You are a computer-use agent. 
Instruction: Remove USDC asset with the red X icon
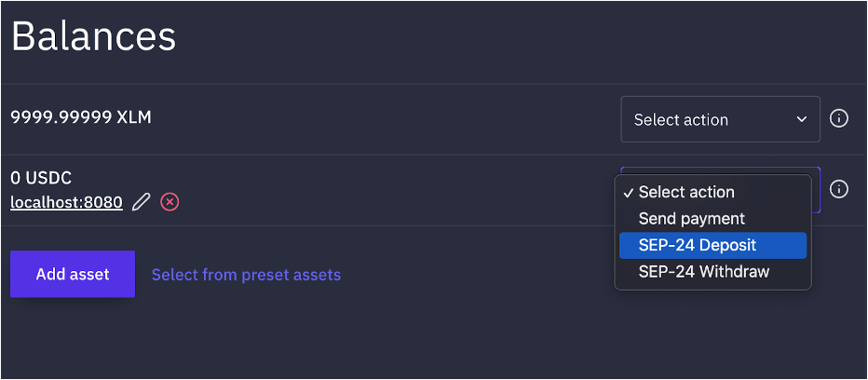click(x=170, y=201)
